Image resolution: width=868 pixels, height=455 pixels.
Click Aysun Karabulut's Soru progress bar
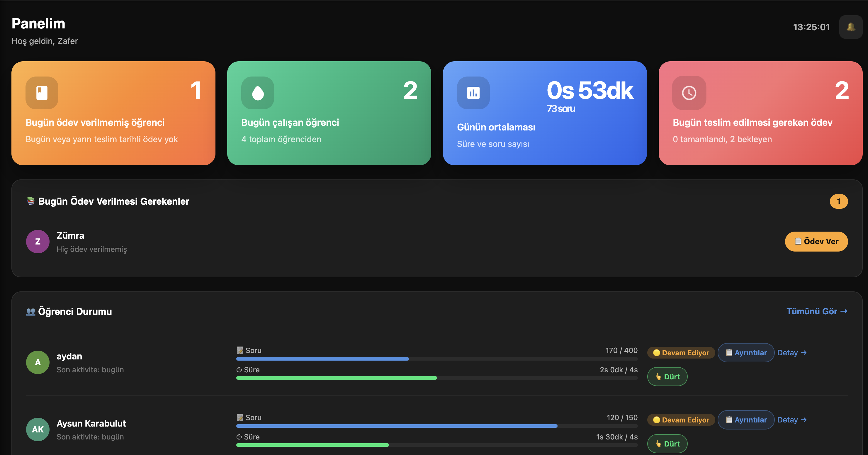[437, 426]
